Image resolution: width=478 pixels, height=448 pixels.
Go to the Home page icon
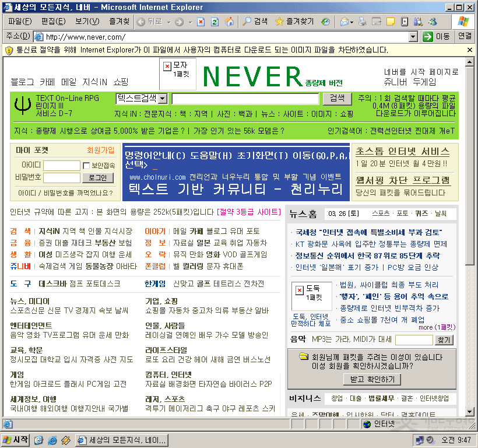coord(229,22)
